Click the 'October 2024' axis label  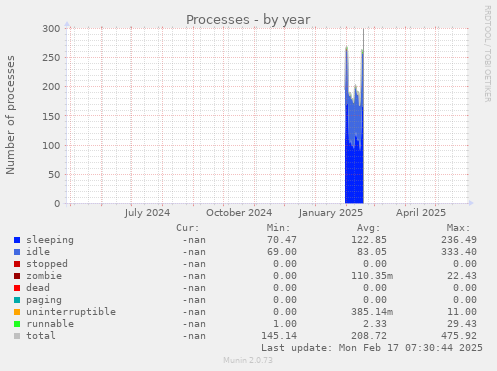click(239, 213)
